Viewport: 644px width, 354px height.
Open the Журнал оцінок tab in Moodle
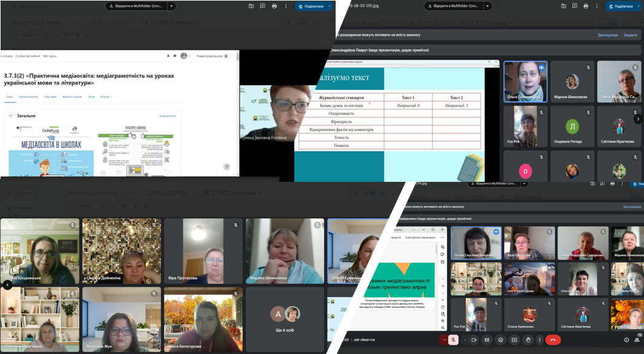tap(72, 96)
